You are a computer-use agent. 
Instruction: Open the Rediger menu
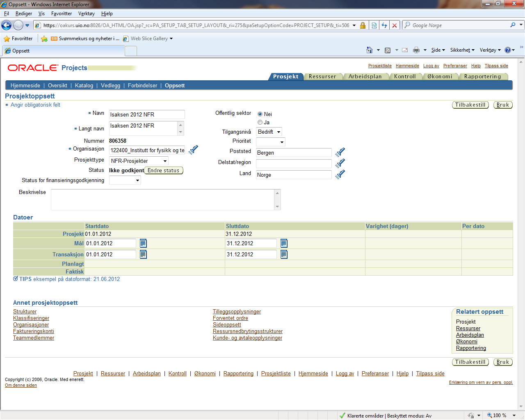coord(24,14)
